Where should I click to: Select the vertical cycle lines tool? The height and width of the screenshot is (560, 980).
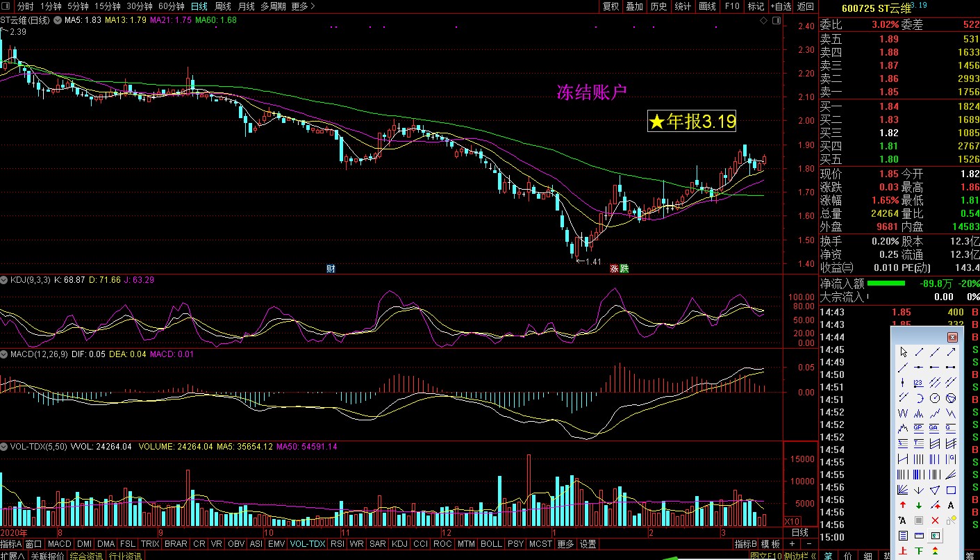click(x=918, y=459)
